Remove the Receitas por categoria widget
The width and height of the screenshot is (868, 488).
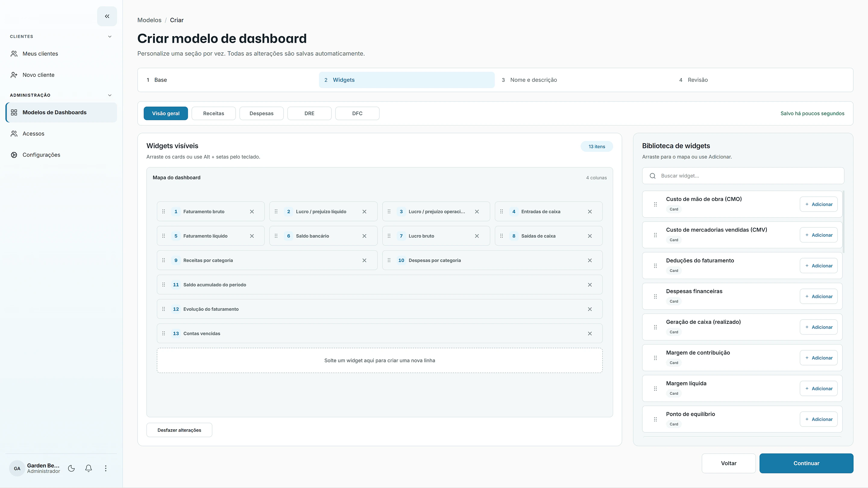(364, 260)
